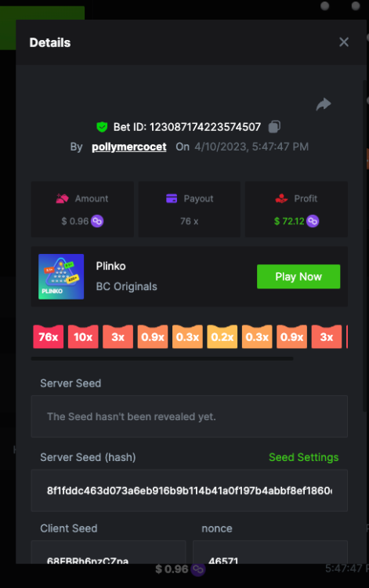Click the nonce value field
369x588 pixels.
270,552
